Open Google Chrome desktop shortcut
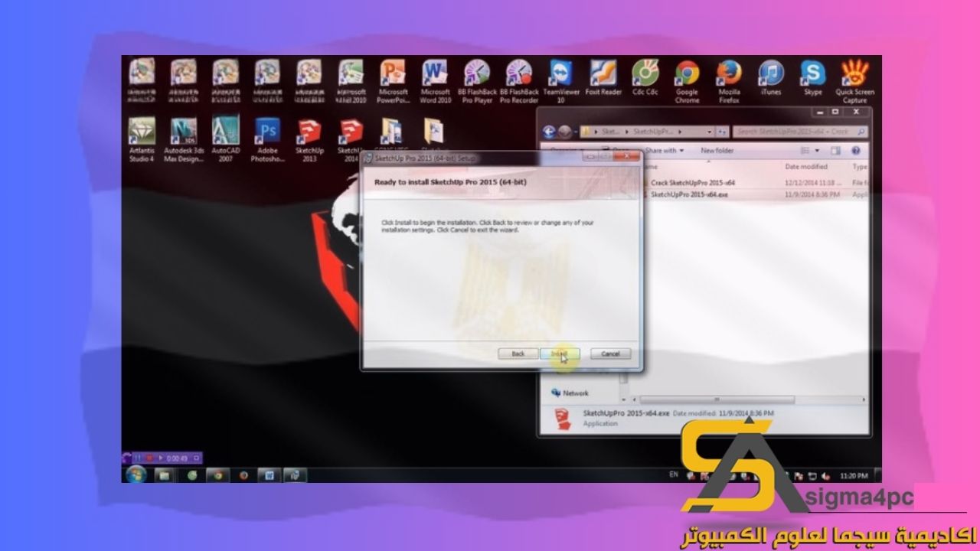The image size is (980, 551). pyautogui.click(x=688, y=81)
